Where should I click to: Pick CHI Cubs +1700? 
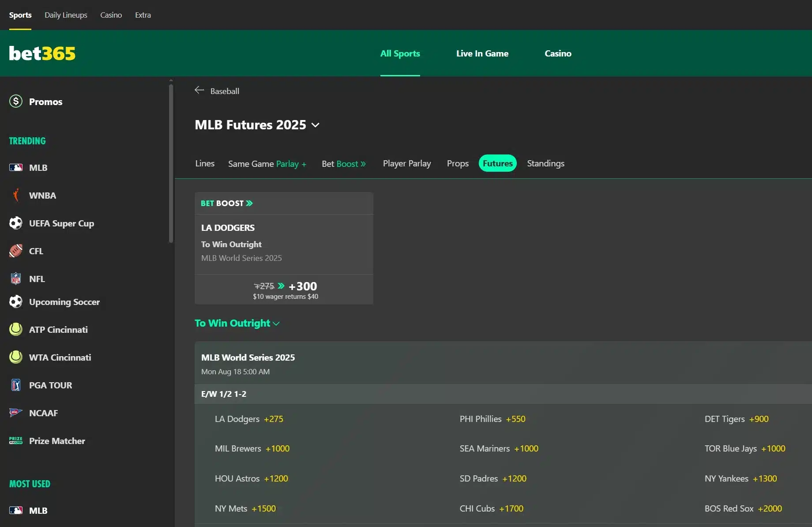pos(492,508)
